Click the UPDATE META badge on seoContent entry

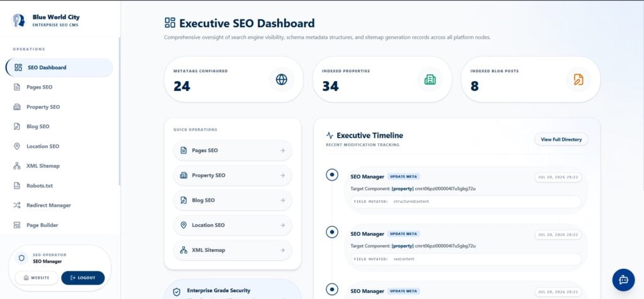click(x=403, y=234)
